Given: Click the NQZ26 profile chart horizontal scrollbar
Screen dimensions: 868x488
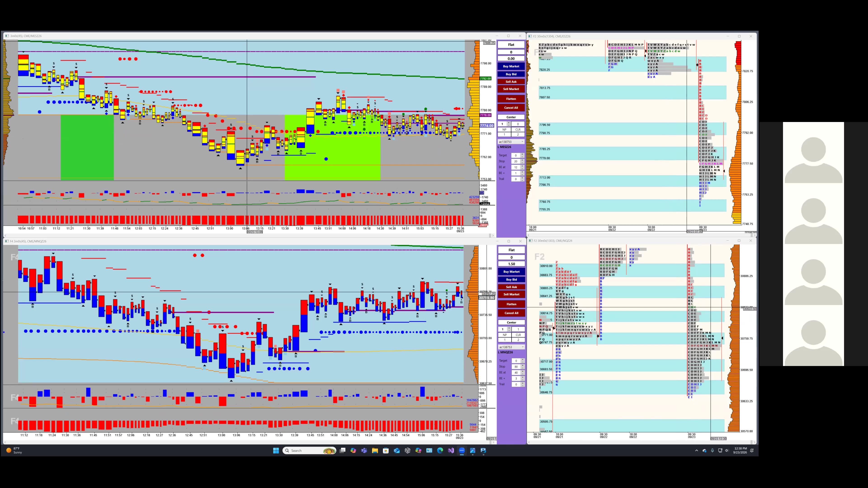Looking at the screenshot, I should [641, 442].
